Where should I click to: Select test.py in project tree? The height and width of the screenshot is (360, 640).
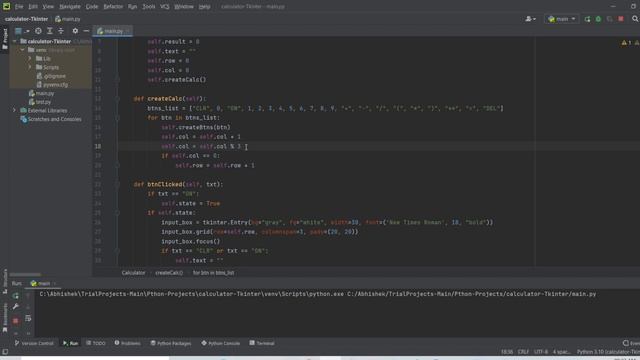coord(40,102)
